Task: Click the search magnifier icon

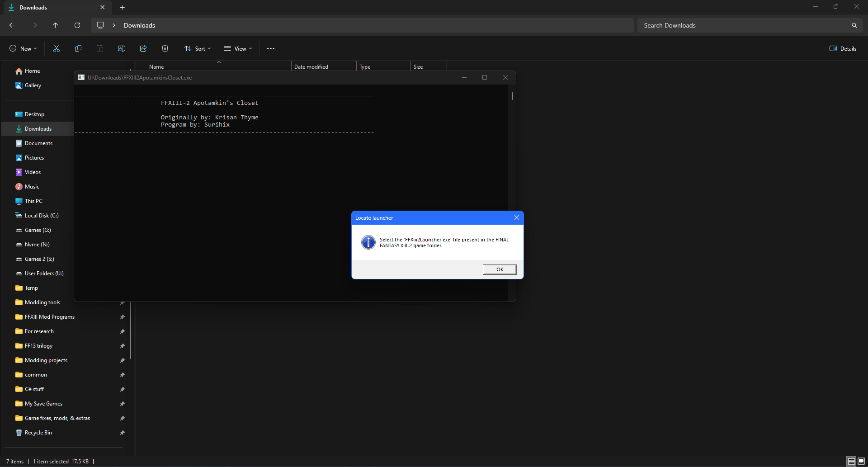Action: pyautogui.click(x=854, y=25)
